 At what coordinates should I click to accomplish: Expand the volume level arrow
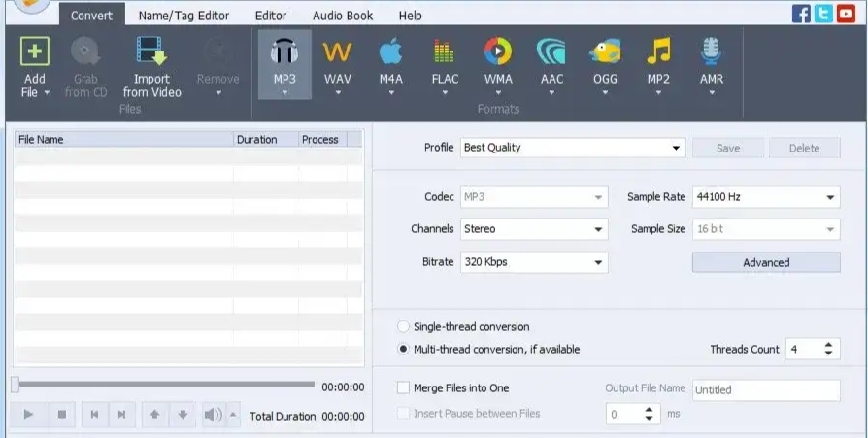click(233, 414)
